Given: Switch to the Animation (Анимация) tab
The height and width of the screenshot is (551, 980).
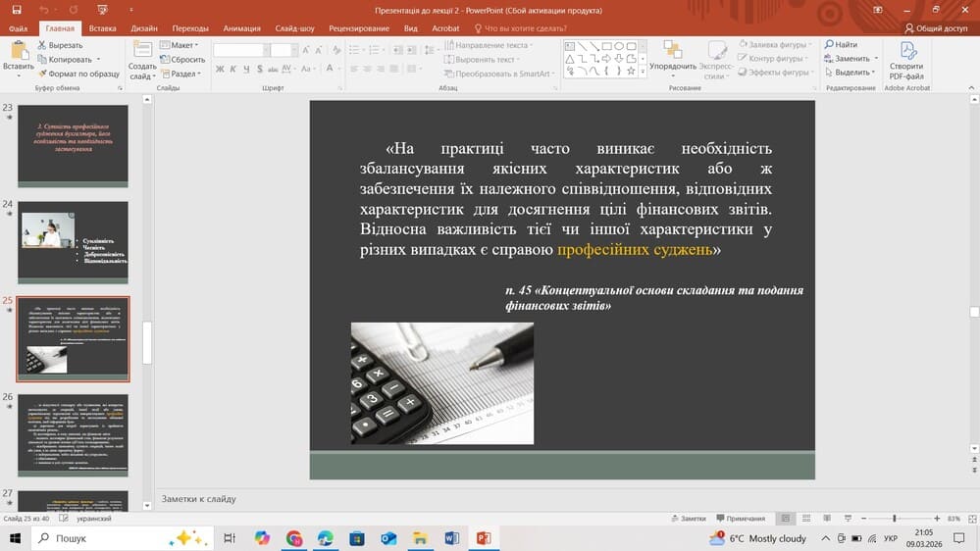Looking at the screenshot, I should click(x=241, y=28).
